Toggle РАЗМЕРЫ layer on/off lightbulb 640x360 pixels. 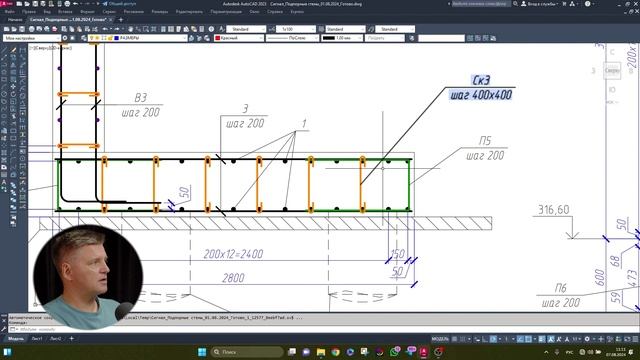(x=92, y=38)
